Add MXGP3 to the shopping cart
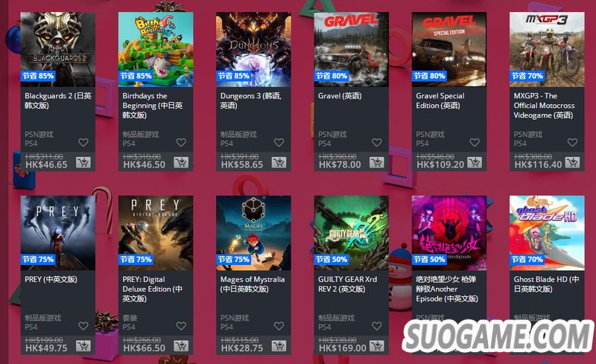This screenshot has height=364, width=596. click(x=572, y=162)
